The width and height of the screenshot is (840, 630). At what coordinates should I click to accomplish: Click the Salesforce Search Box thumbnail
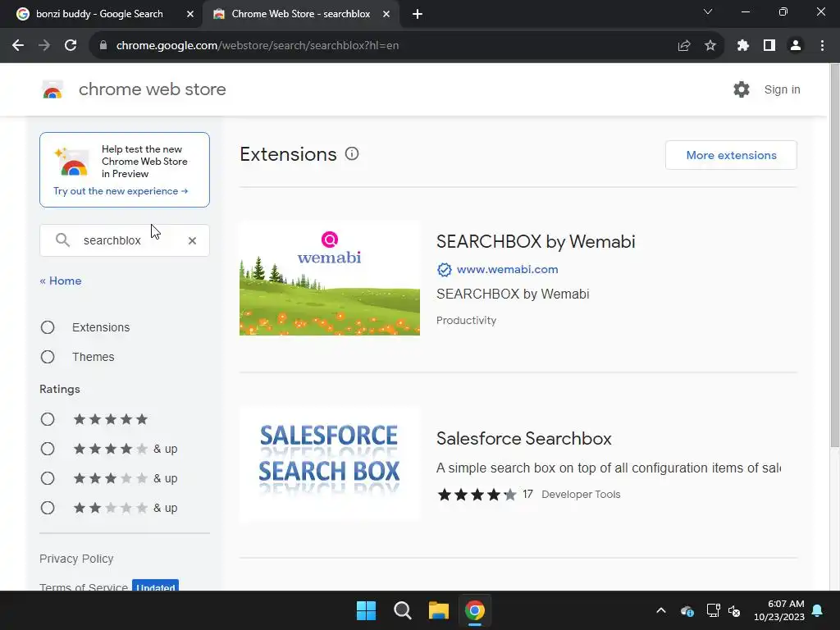click(330, 464)
